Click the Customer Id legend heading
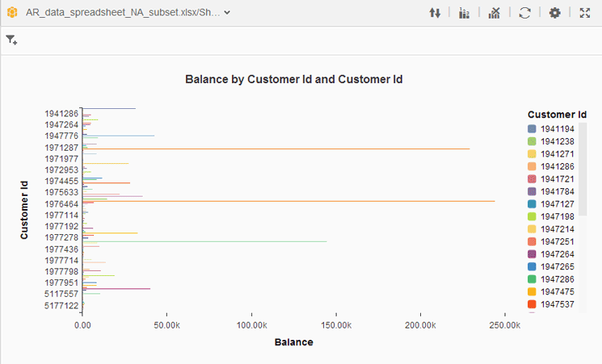602x364 pixels. [x=556, y=115]
